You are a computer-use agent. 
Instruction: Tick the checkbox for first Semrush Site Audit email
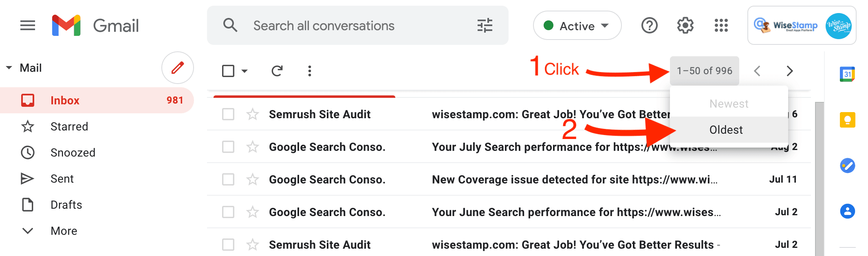[228, 114]
